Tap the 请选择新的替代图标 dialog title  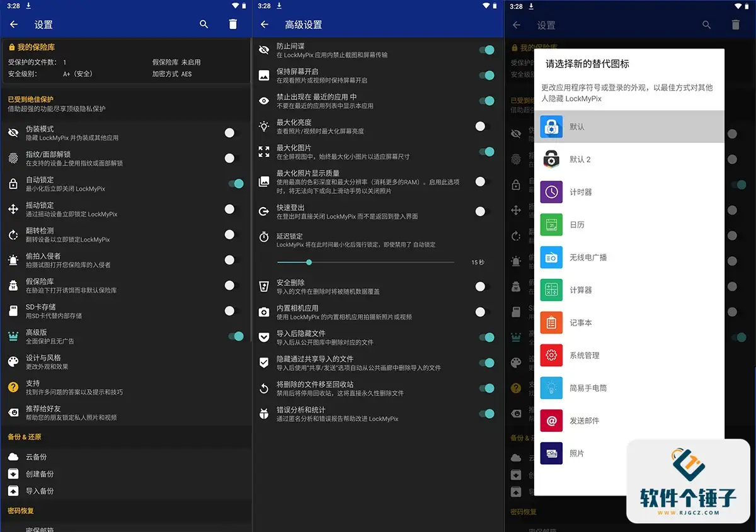[x=587, y=64]
